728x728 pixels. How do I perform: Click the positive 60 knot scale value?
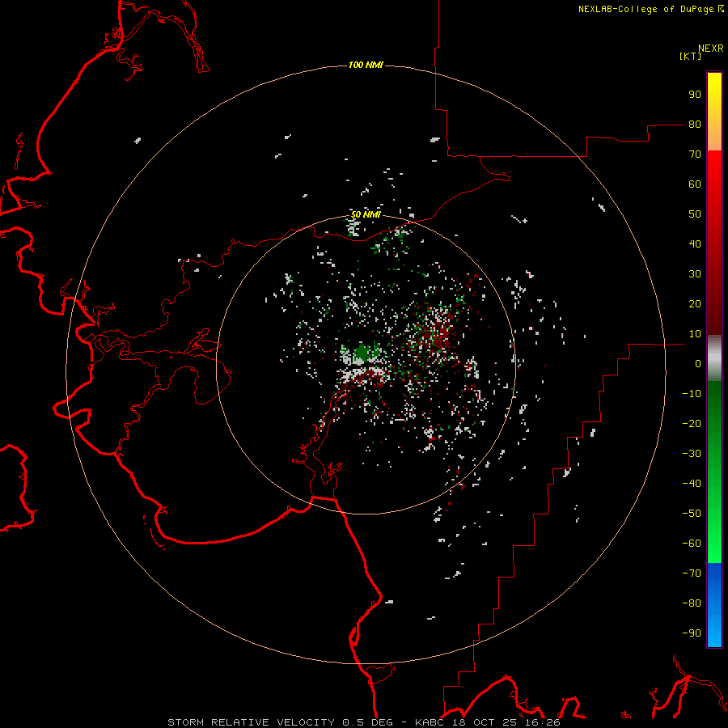point(695,184)
